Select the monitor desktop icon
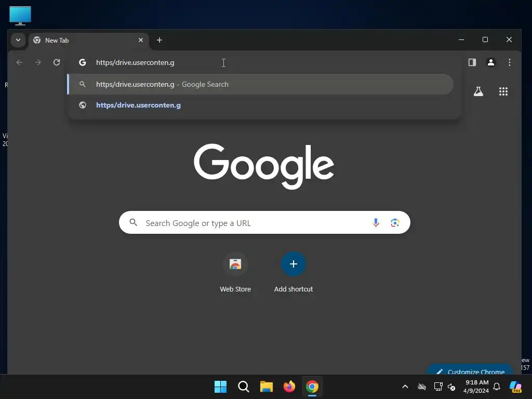The image size is (532, 399). tap(20, 16)
